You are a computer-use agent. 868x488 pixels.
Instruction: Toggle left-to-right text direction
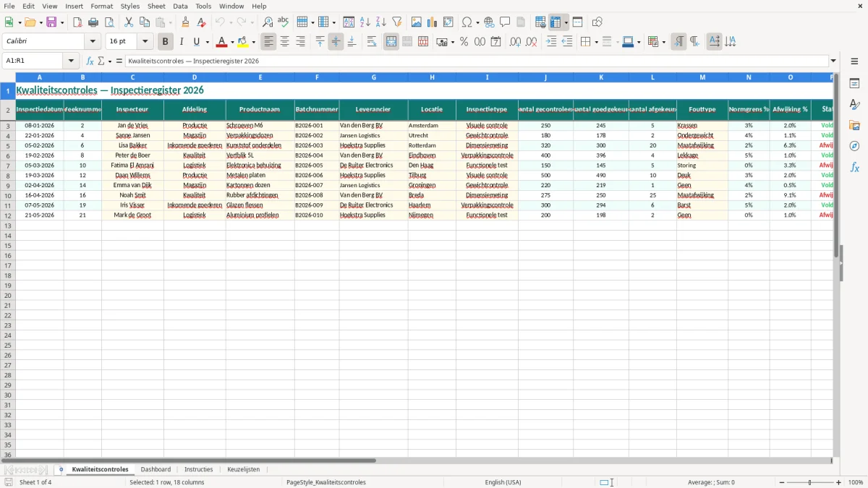pos(678,42)
